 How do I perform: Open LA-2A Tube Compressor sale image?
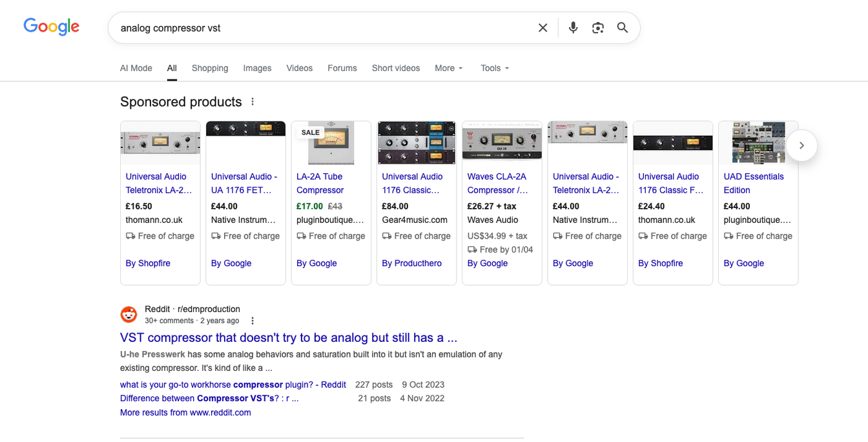coord(331,143)
